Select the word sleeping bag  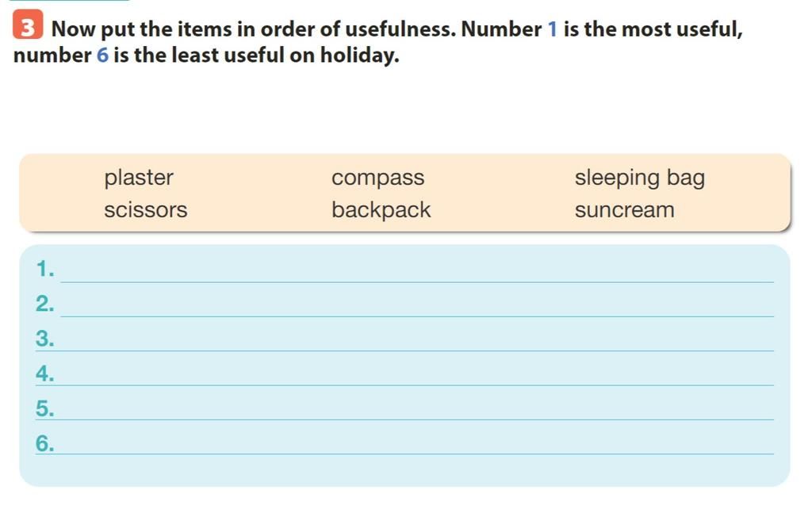640,178
